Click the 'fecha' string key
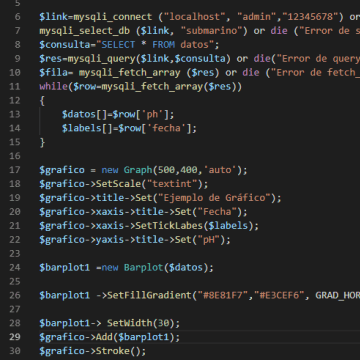The height and width of the screenshot is (360, 360). (166, 128)
